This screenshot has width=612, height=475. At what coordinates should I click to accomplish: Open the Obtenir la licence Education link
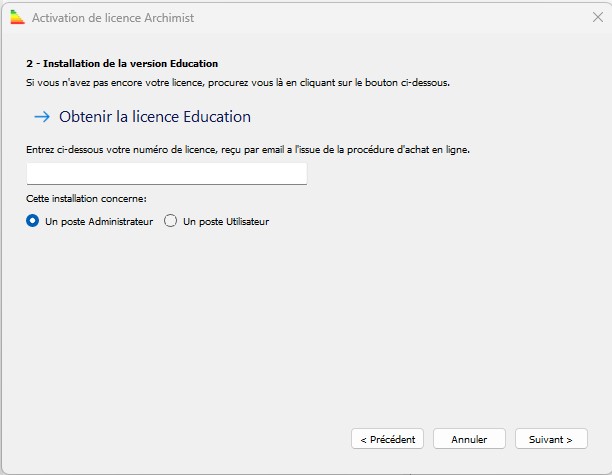coord(154,117)
